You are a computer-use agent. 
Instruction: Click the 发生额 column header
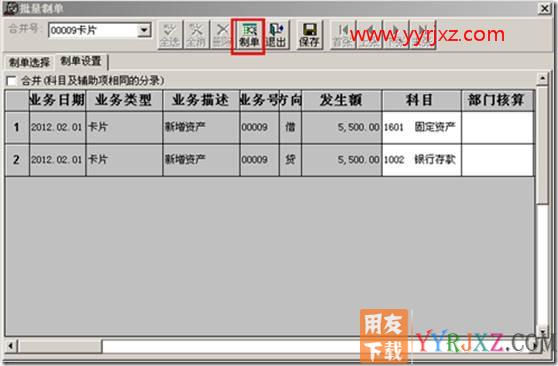(x=341, y=100)
